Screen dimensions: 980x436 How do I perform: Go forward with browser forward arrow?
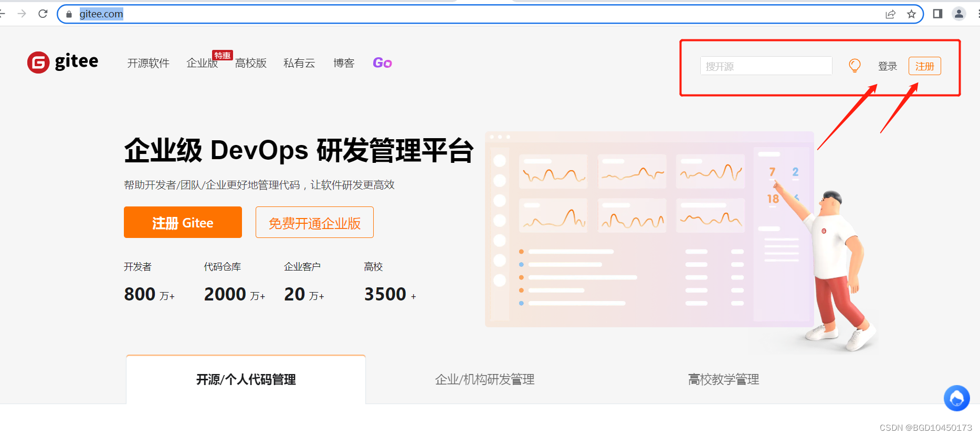pyautogui.click(x=22, y=14)
